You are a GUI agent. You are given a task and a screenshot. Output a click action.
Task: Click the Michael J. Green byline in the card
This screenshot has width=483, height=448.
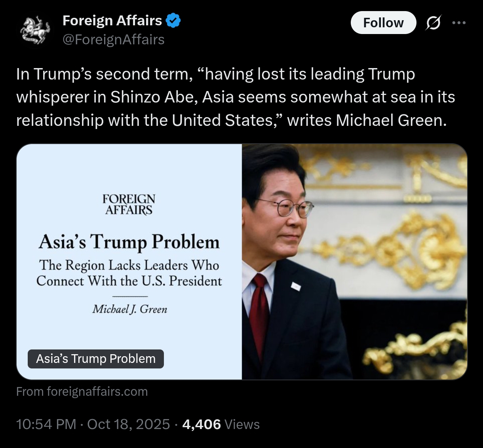point(130,309)
